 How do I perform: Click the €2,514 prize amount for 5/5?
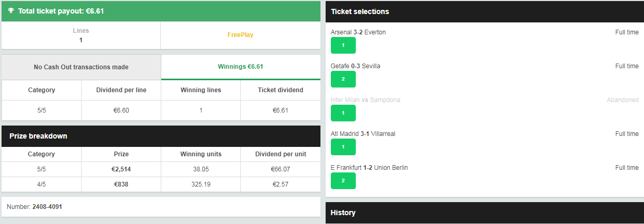(121, 169)
